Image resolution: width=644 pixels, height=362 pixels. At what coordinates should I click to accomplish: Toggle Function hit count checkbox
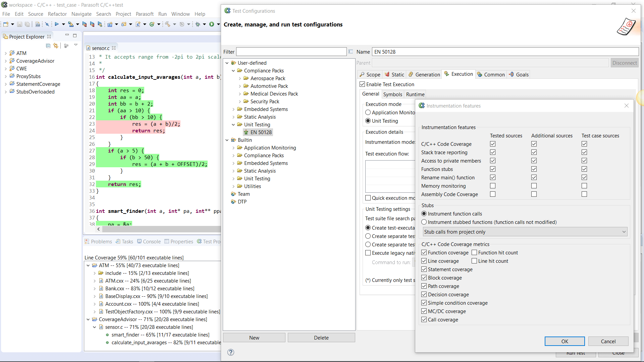pyautogui.click(x=474, y=252)
